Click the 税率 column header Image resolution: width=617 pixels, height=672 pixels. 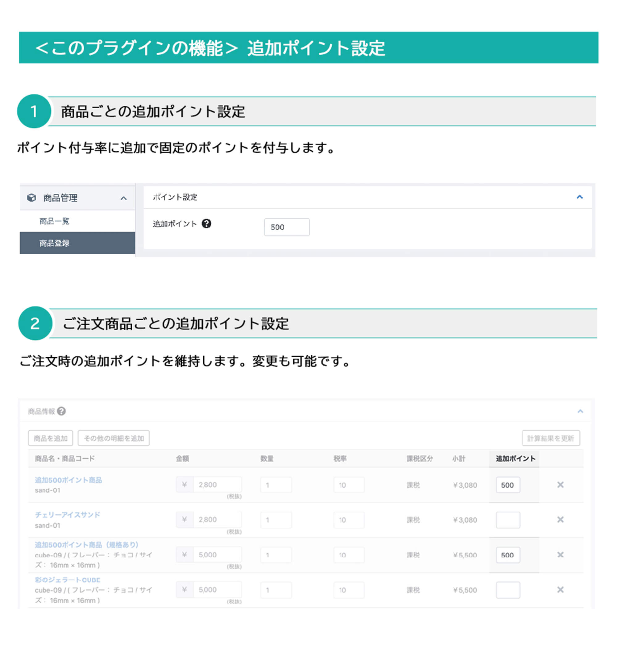pos(340,458)
